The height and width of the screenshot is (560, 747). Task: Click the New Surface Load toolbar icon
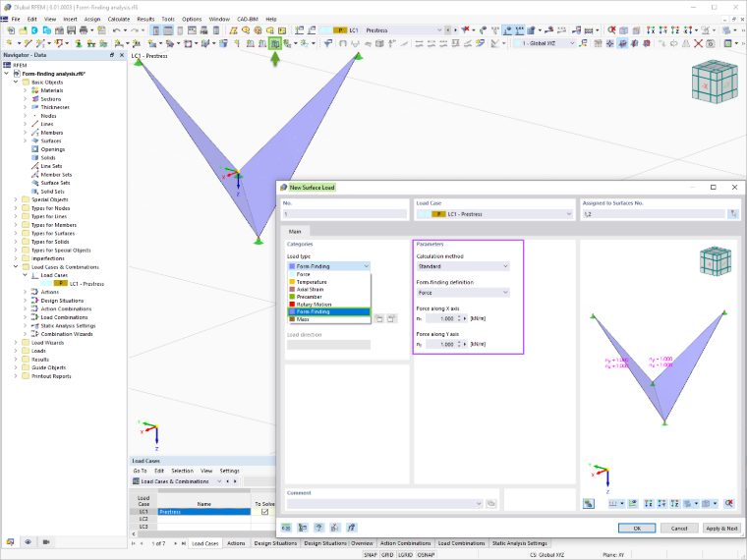(x=275, y=43)
